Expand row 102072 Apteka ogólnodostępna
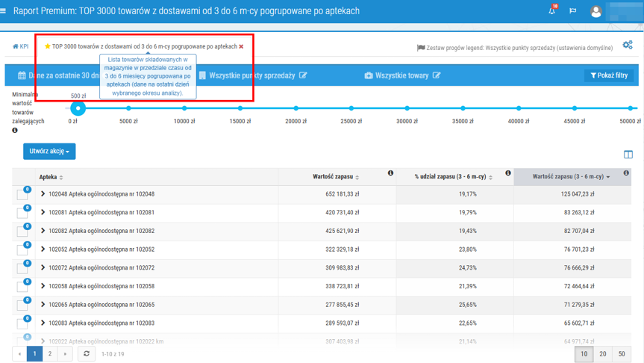 pyautogui.click(x=43, y=268)
